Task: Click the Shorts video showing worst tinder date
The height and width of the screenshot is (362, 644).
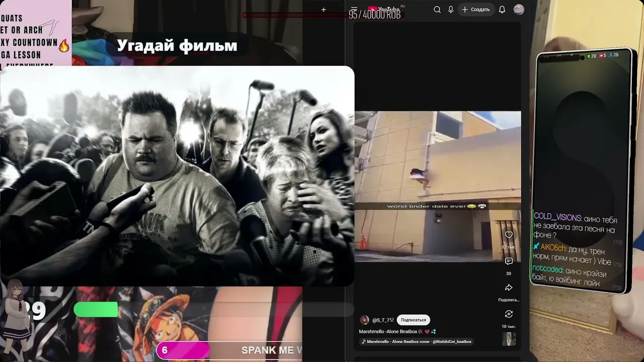Action: pos(438,186)
